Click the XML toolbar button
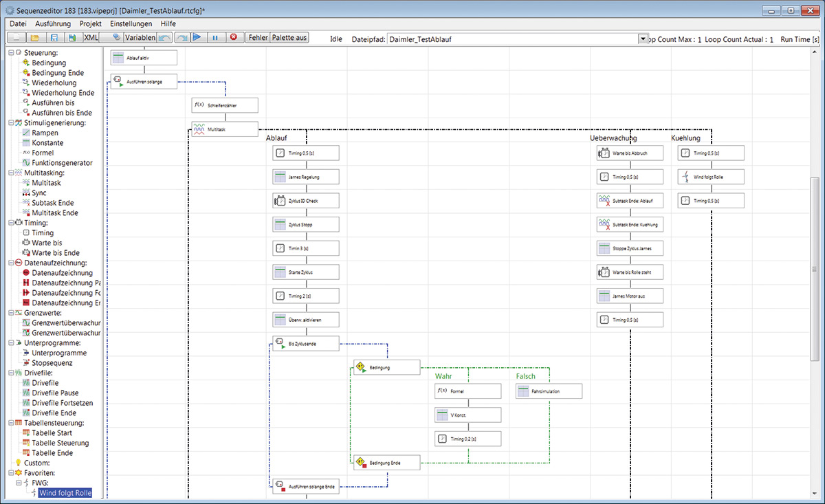The width and height of the screenshot is (825, 504). coord(91,38)
